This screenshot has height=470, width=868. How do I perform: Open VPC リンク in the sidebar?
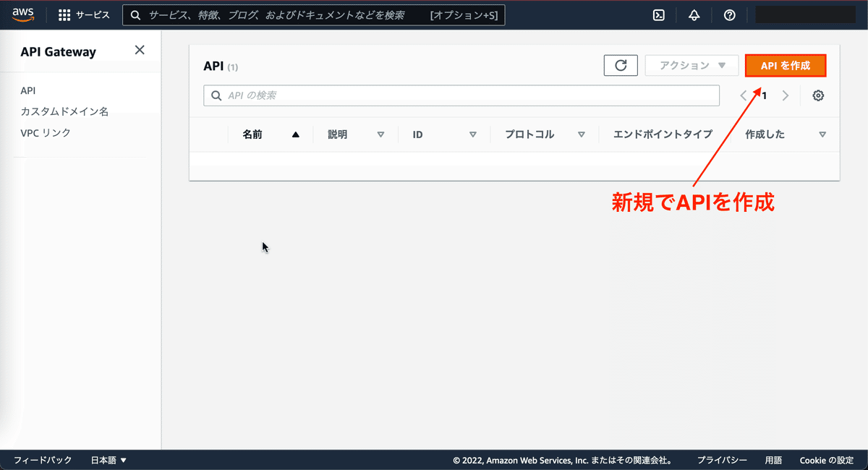46,133
